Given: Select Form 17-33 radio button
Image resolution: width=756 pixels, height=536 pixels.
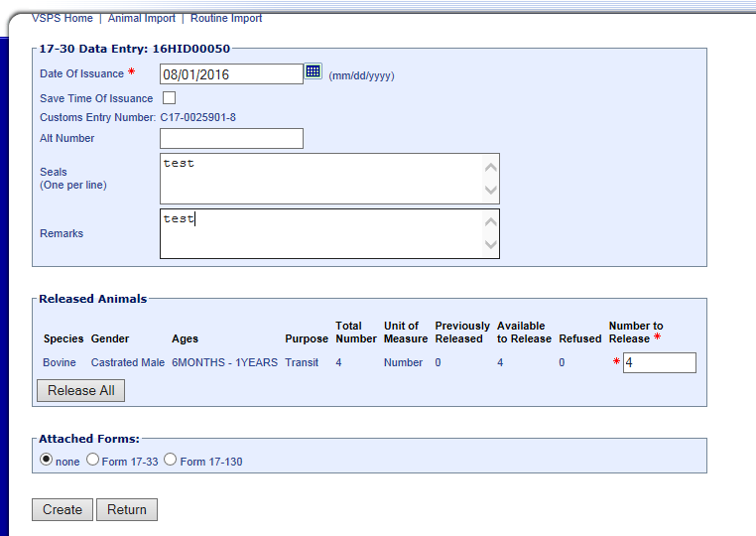Looking at the screenshot, I should [x=92, y=460].
